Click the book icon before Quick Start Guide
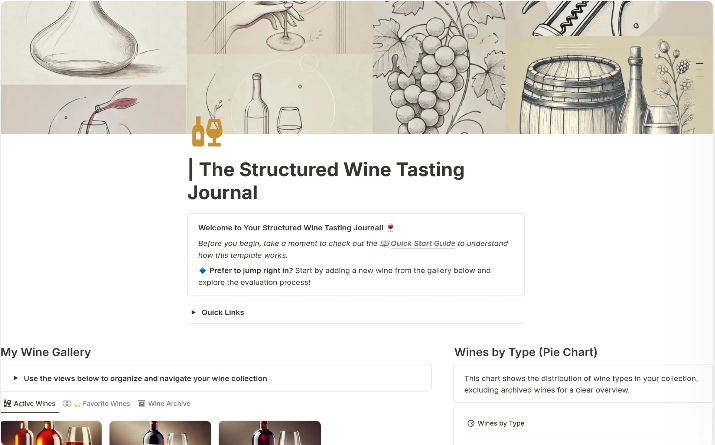This screenshot has height=445, width=715. (x=384, y=243)
